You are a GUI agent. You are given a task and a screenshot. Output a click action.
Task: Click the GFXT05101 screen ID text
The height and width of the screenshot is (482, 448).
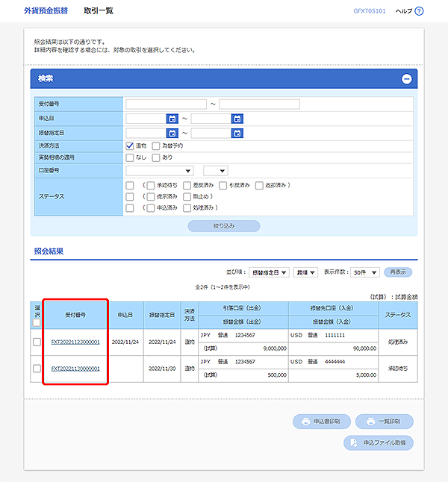click(x=370, y=11)
